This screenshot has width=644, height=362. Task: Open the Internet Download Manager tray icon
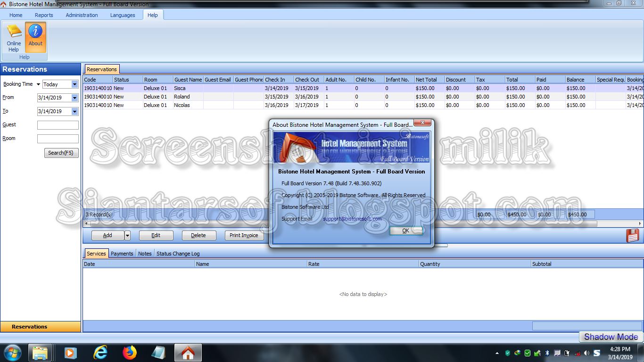[x=517, y=353]
